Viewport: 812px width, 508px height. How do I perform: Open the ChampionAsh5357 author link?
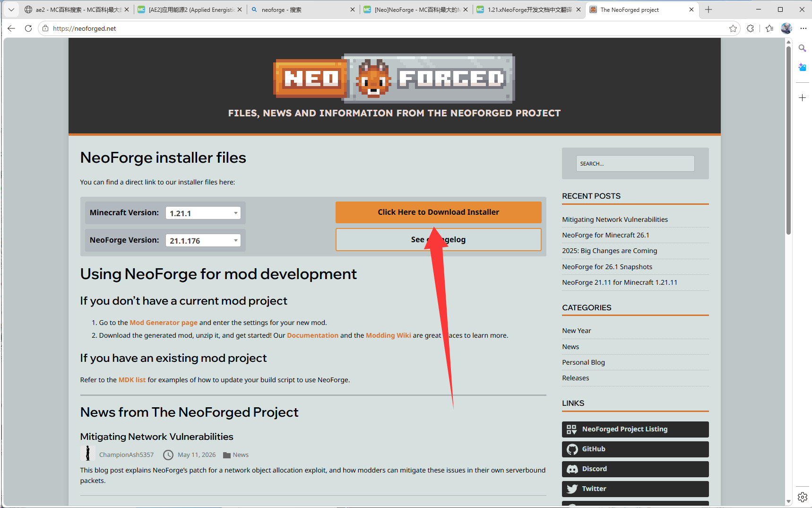[x=126, y=455]
